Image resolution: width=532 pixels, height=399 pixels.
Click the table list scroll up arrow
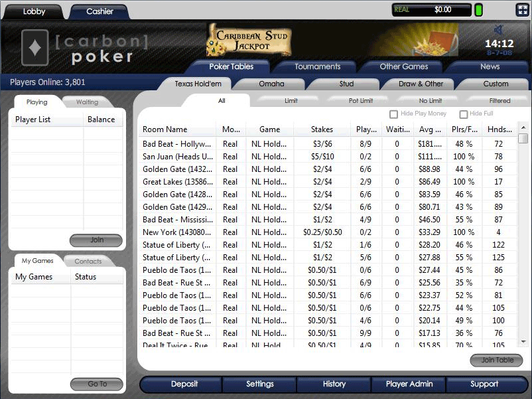[523, 127]
